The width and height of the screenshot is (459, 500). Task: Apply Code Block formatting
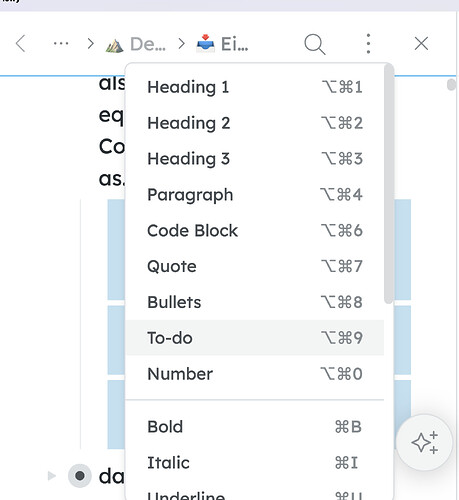point(255,231)
